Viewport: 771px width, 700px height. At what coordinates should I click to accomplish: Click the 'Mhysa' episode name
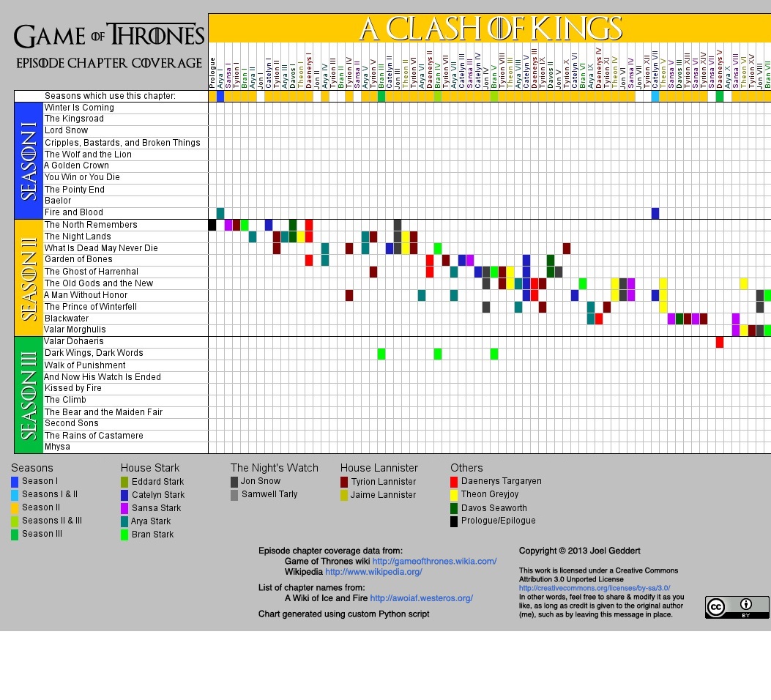[x=57, y=447]
